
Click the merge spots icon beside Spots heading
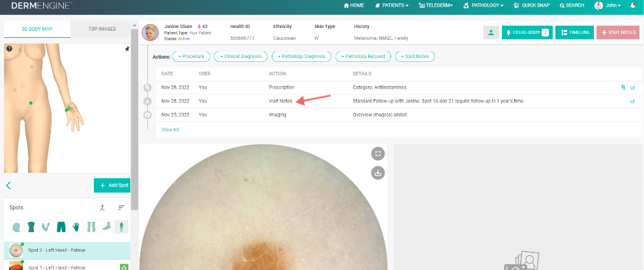103,208
